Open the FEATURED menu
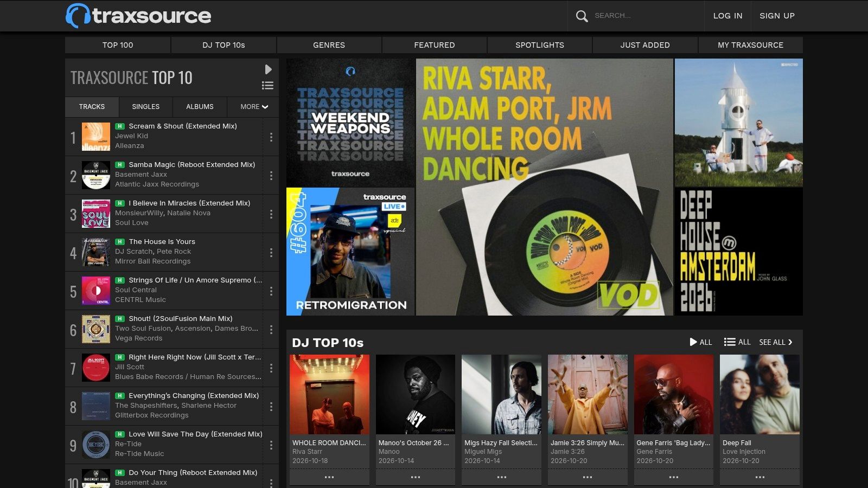Viewport: 868px width, 488px height. [435, 45]
